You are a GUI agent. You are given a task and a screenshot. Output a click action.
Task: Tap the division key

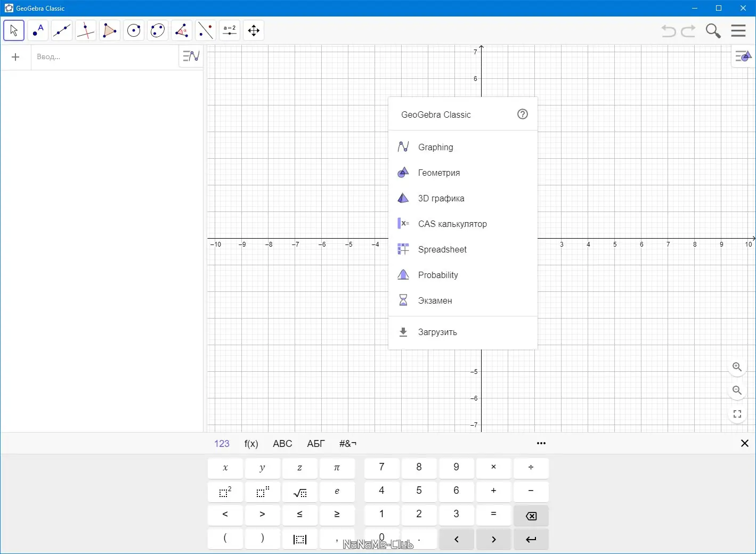[x=531, y=468]
